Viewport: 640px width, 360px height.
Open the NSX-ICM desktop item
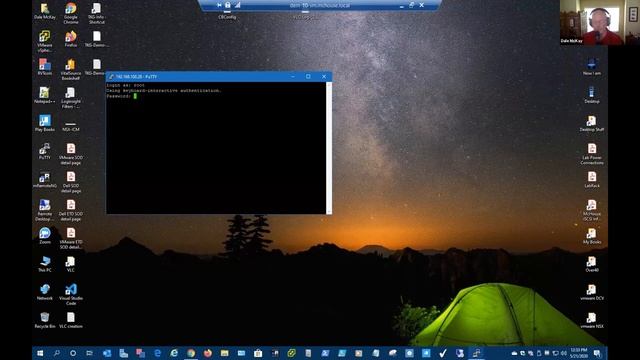tap(71, 125)
